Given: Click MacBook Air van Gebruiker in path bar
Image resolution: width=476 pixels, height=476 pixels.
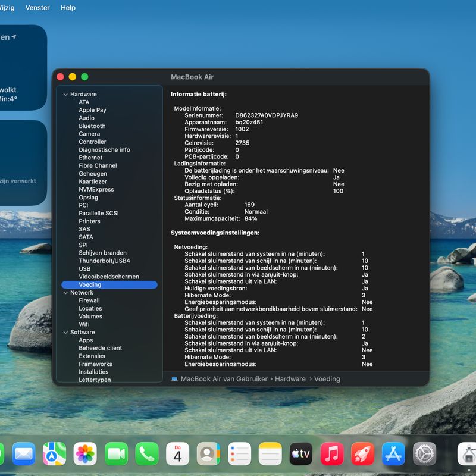Looking at the screenshot, I should click(224, 379).
